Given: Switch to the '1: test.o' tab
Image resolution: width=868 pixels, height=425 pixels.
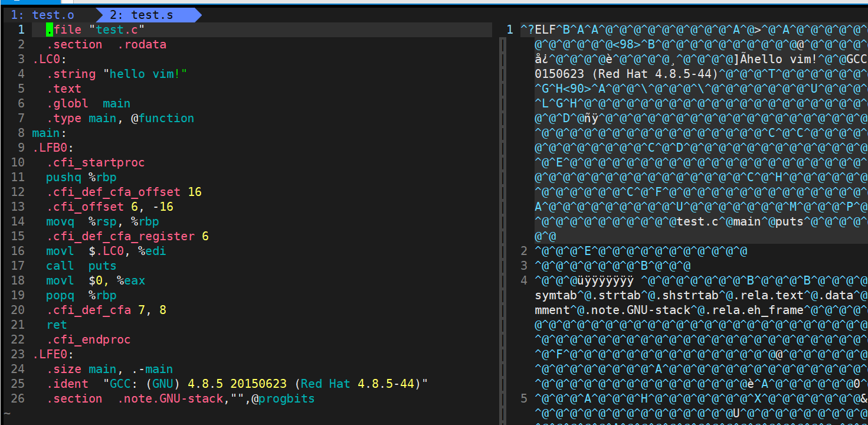Looking at the screenshot, I should coord(42,15).
